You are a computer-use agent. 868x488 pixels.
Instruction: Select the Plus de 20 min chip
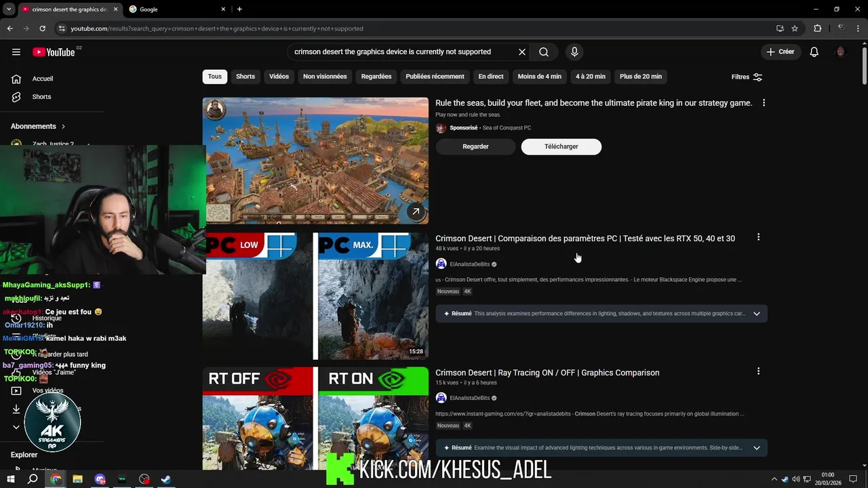tap(641, 77)
